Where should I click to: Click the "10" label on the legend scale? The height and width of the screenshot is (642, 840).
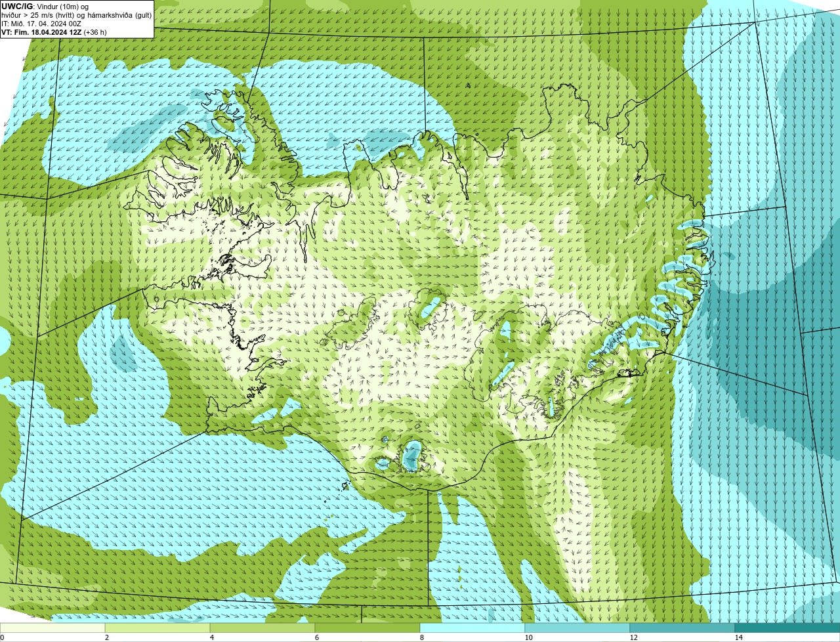(x=528, y=637)
